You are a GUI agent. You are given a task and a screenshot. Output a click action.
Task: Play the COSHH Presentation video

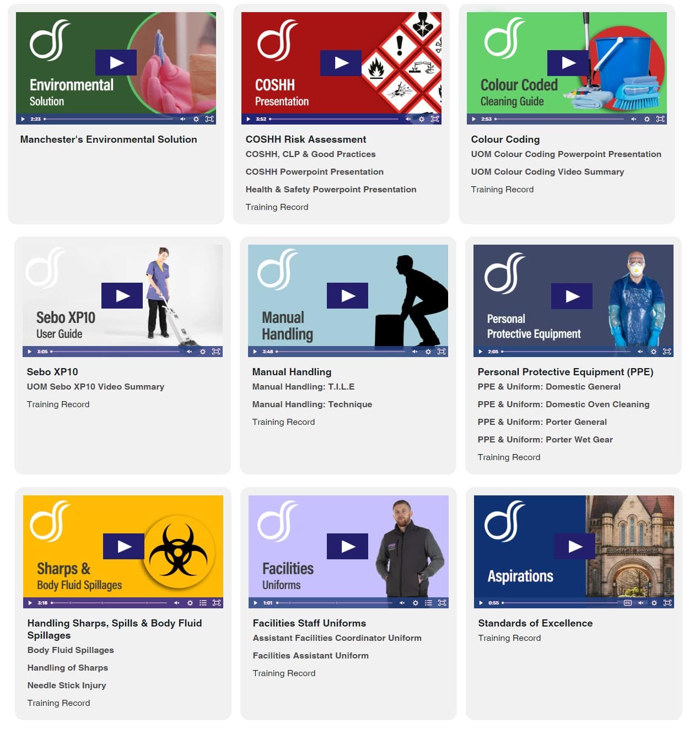(341, 63)
